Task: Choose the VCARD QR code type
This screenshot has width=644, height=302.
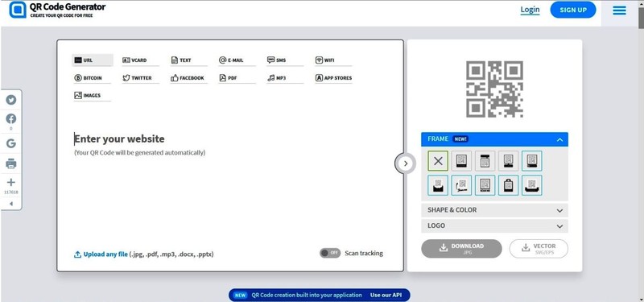Action: (x=140, y=60)
